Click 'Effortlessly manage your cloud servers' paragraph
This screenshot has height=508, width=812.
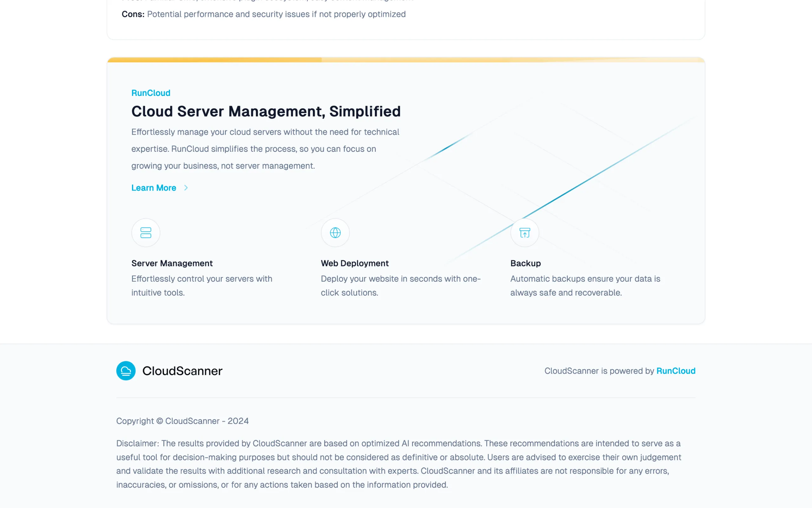click(265, 149)
